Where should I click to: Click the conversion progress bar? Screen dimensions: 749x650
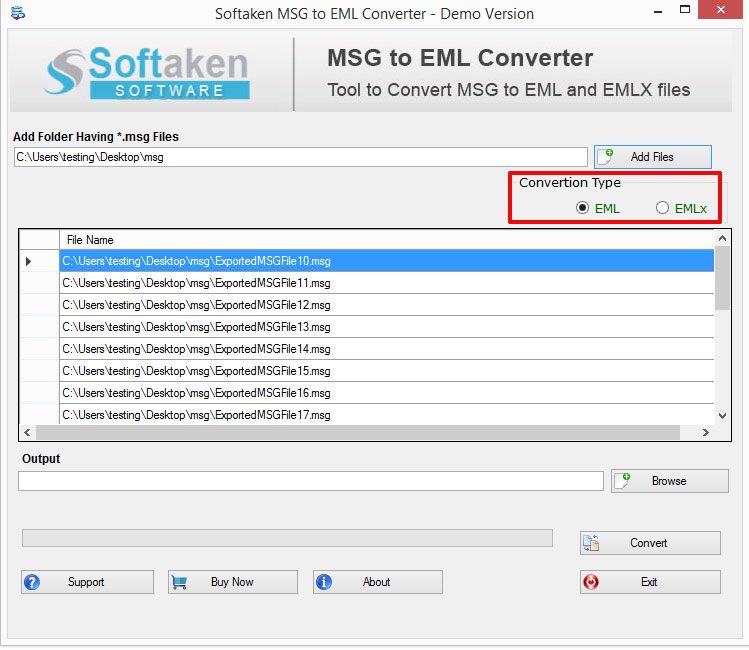(287, 538)
